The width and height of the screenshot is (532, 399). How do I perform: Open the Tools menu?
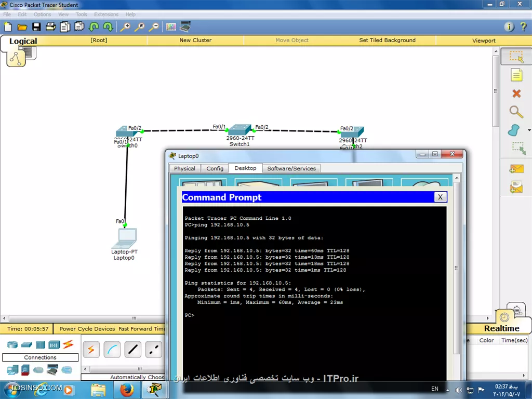coord(82,14)
